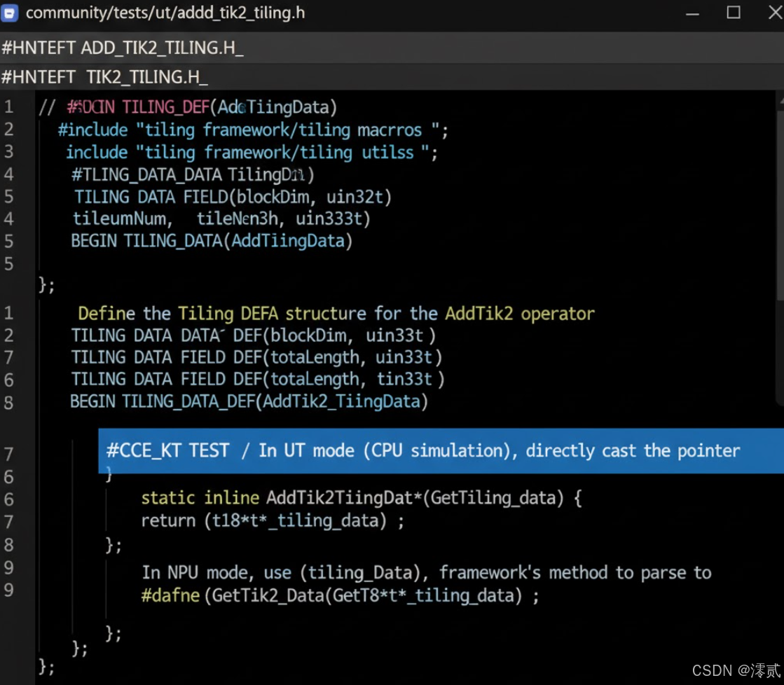
Task: Minimize the editor window
Action: [692, 13]
